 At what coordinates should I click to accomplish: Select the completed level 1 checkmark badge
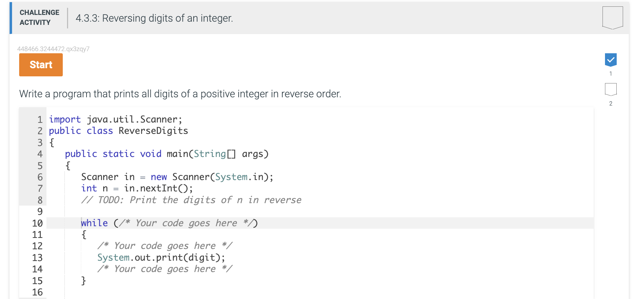coord(611,60)
